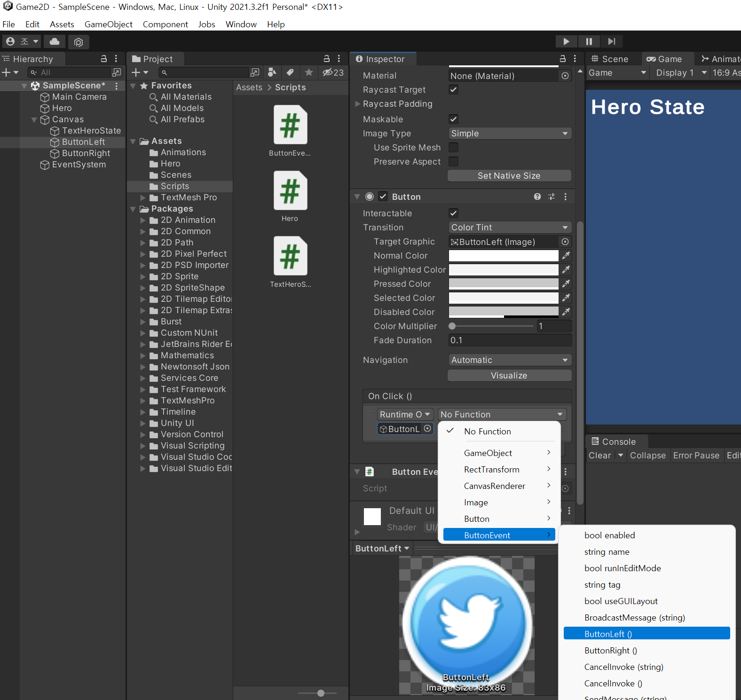
Task: Toggle the Interactable checkbox
Action: [x=453, y=213]
